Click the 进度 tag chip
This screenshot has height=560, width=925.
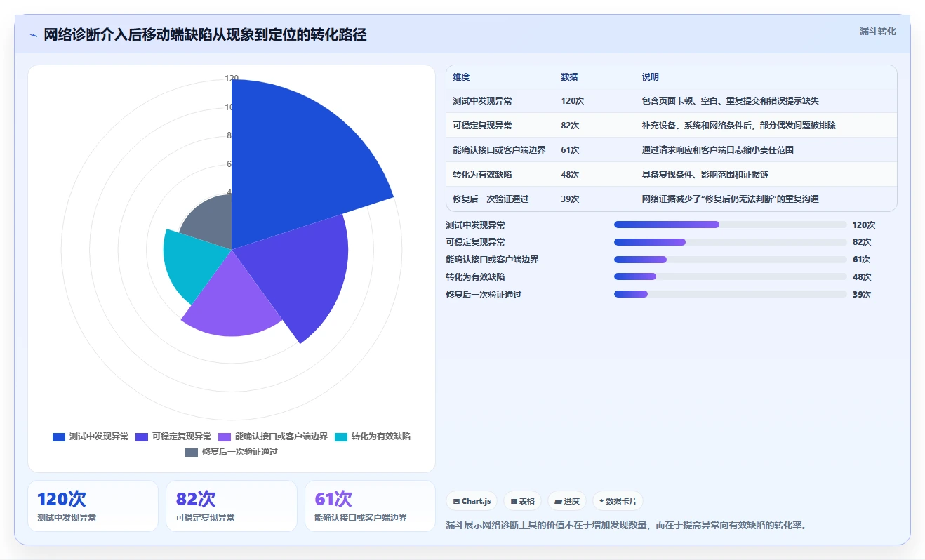[567, 501]
